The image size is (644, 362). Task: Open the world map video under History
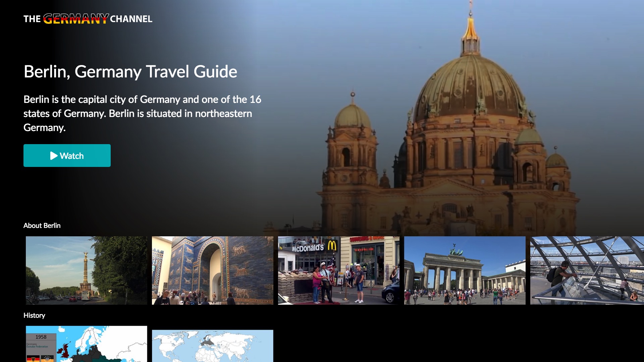click(x=212, y=347)
